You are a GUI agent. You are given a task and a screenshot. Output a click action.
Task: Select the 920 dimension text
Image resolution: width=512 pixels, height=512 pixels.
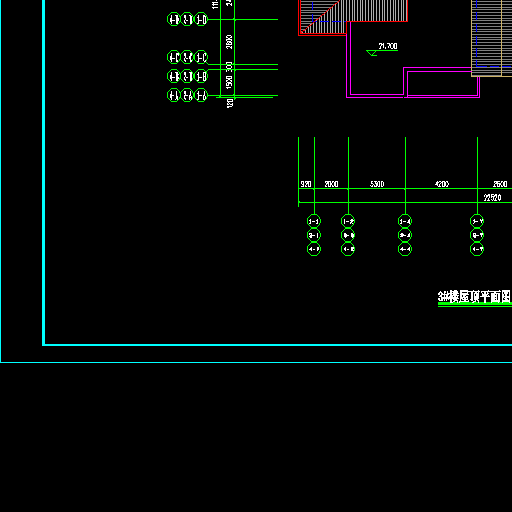(306, 184)
